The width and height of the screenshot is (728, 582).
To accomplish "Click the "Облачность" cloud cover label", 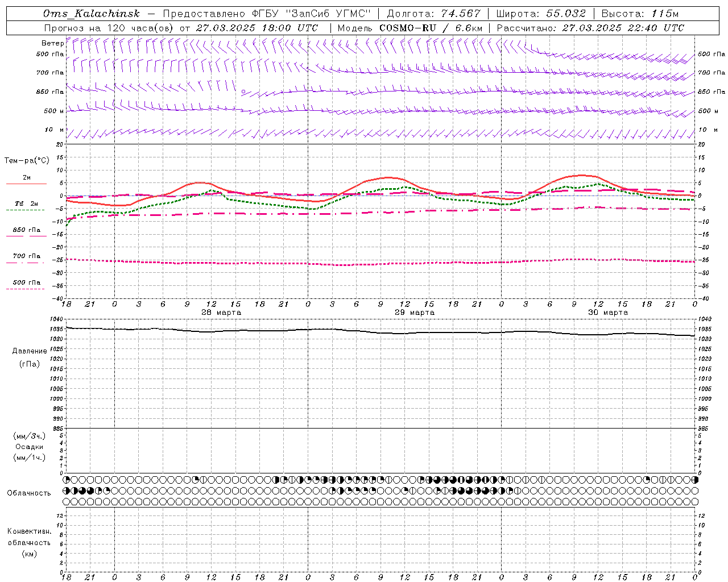I will [x=29, y=493].
